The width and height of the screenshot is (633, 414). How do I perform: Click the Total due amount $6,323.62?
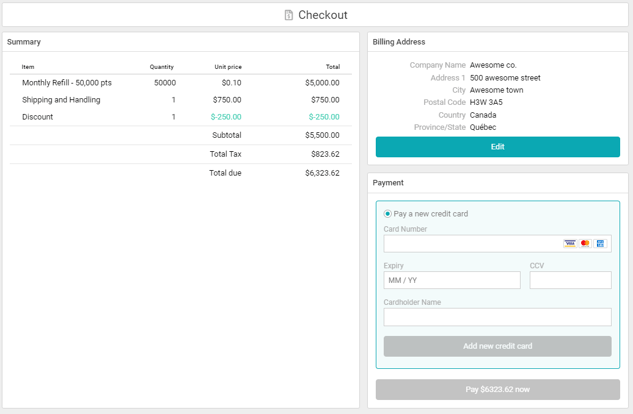[322, 173]
